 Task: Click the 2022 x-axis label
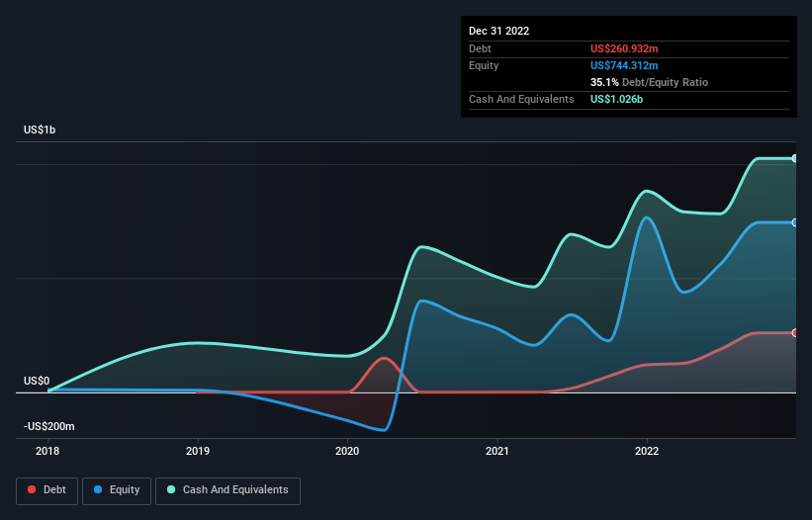tap(647, 451)
